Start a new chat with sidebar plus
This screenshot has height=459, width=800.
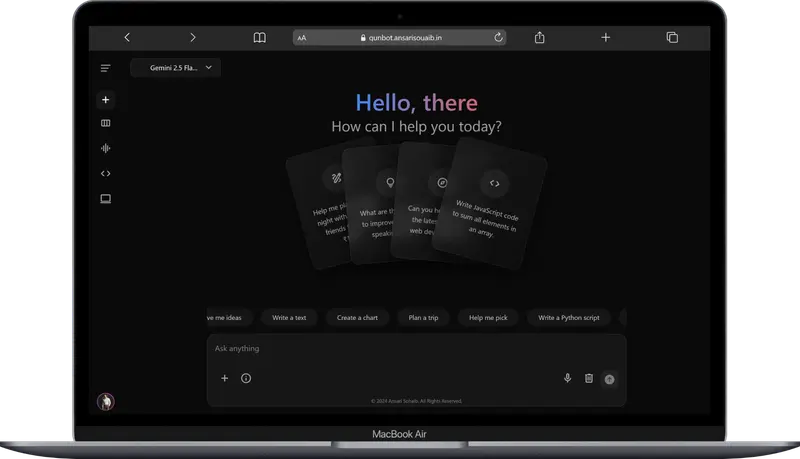106,99
